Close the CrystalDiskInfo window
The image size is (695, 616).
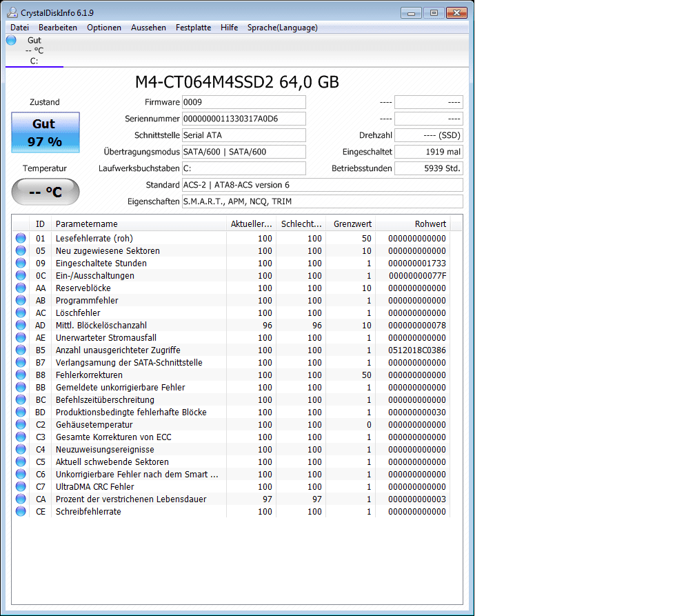point(457,13)
